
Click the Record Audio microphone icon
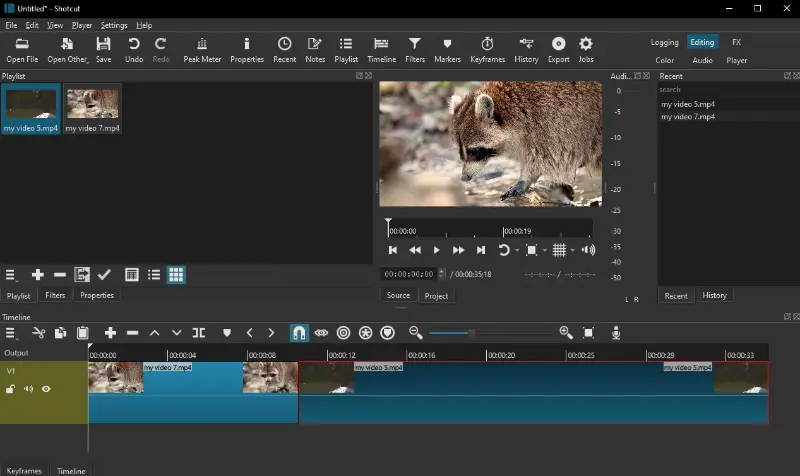(616, 333)
